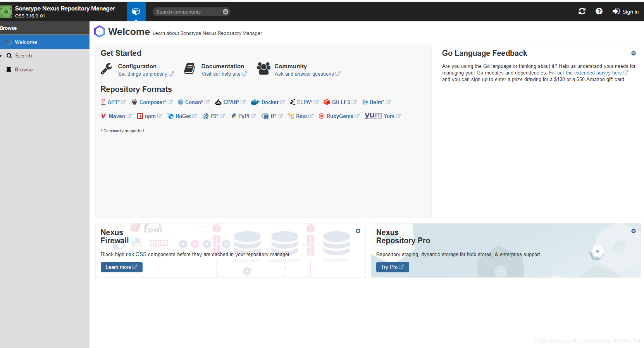Screen dimensions: 644x348
Task: Click the CPAN triangle icon
Action: (218, 102)
